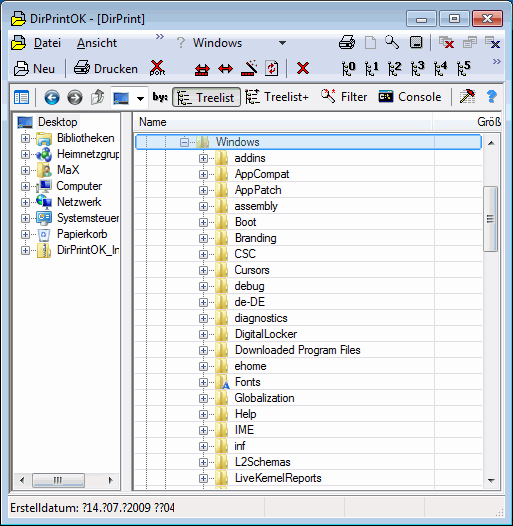
Task: Click the Name column header
Action: point(283,122)
